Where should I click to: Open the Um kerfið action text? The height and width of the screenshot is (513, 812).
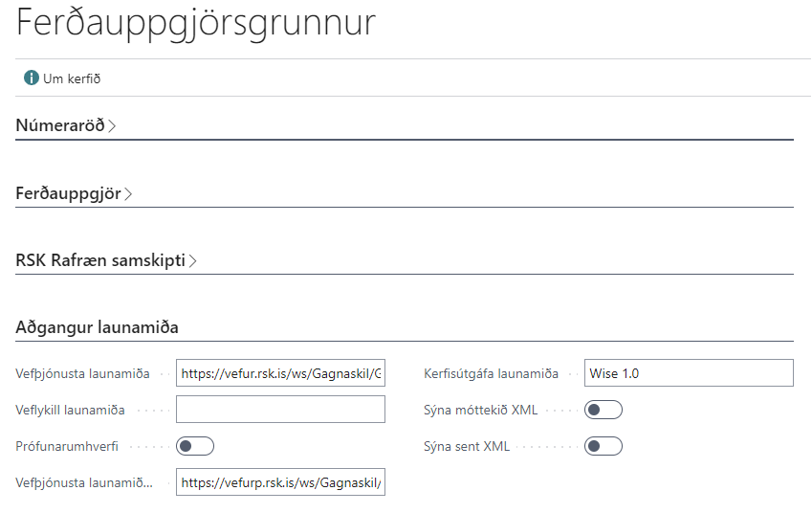point(72,78)
